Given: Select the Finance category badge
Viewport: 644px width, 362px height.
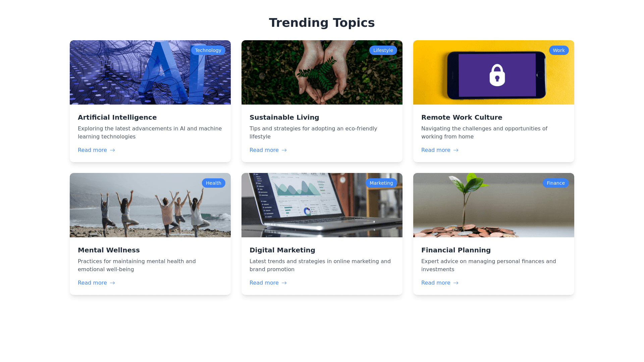Looking at the screenshot, I should [x=555, y=183].
